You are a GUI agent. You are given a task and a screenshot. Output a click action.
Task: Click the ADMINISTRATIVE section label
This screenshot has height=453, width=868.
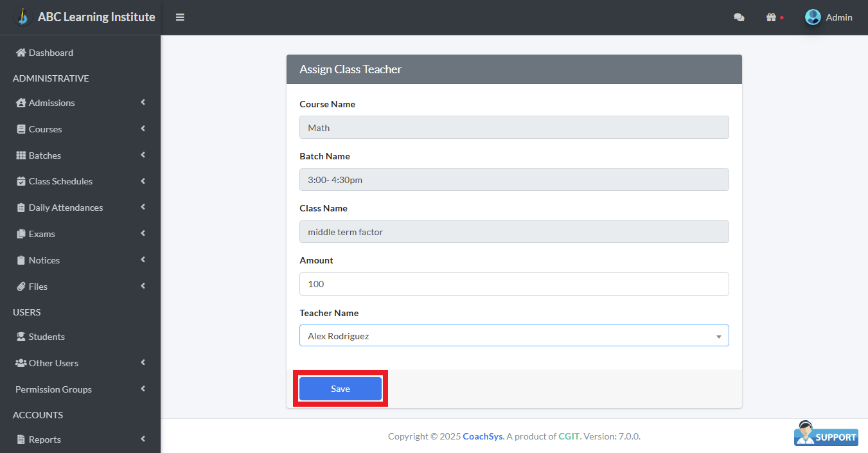point(51,78)
